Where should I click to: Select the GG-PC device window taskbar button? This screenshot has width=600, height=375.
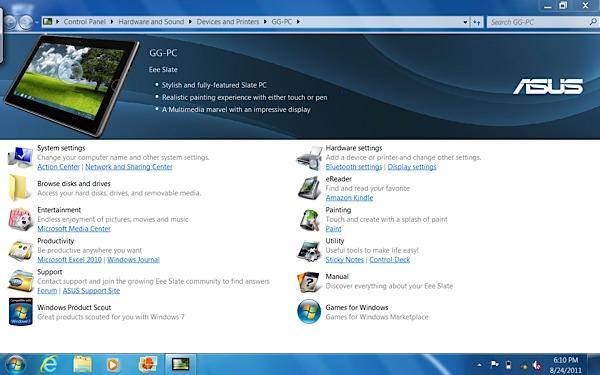[181, 364]
